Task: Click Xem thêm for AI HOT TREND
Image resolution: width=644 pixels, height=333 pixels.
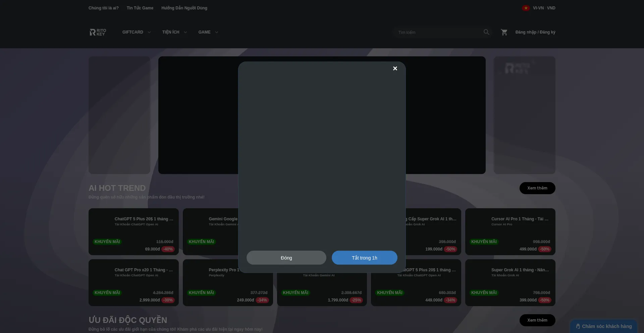Action: 537,188
